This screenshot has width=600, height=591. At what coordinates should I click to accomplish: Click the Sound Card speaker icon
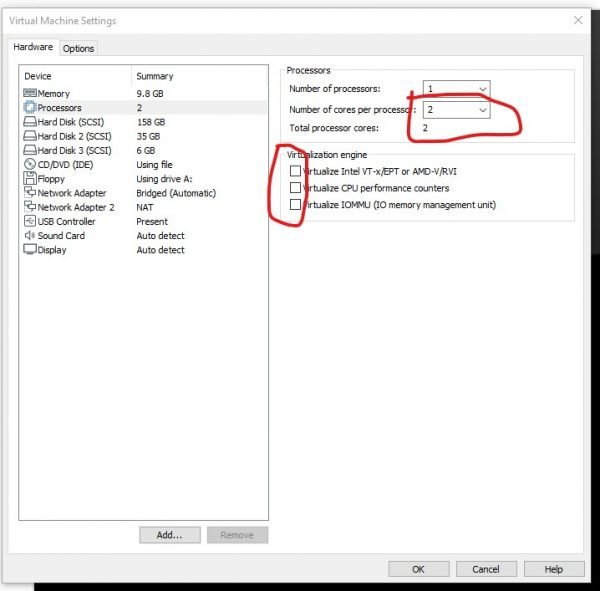(30, 235)
